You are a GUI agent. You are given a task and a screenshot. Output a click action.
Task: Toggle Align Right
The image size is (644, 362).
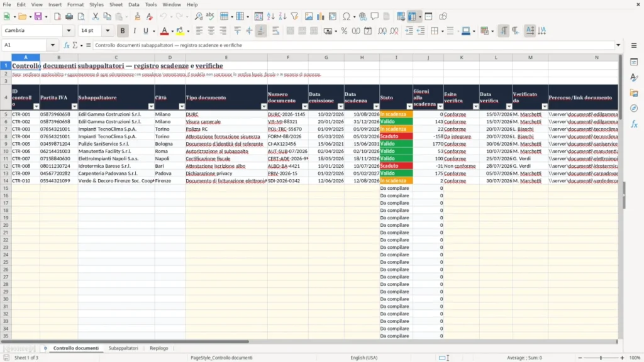click(x=223, y=31)
